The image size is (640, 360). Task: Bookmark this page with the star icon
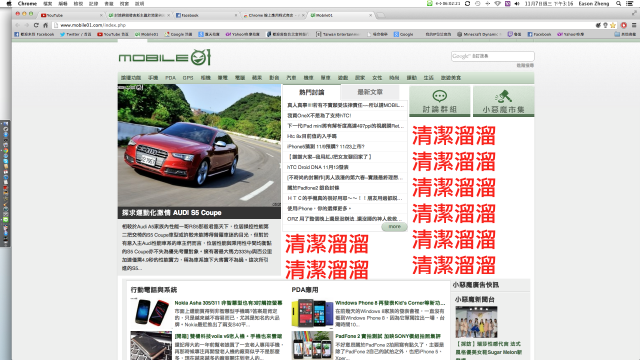pos(613,25)
